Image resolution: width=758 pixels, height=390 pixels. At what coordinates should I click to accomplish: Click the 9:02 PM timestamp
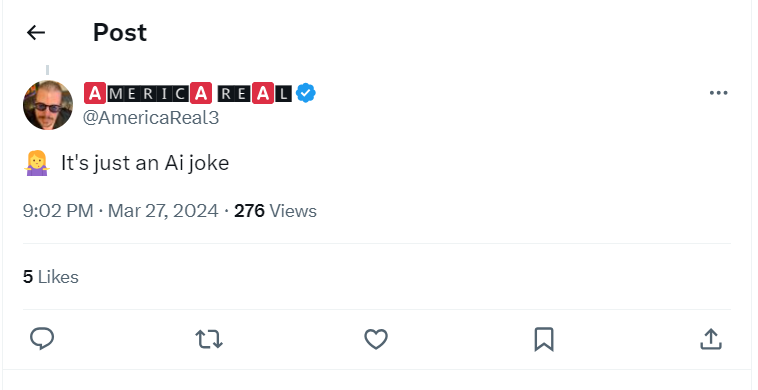(58, 211)
